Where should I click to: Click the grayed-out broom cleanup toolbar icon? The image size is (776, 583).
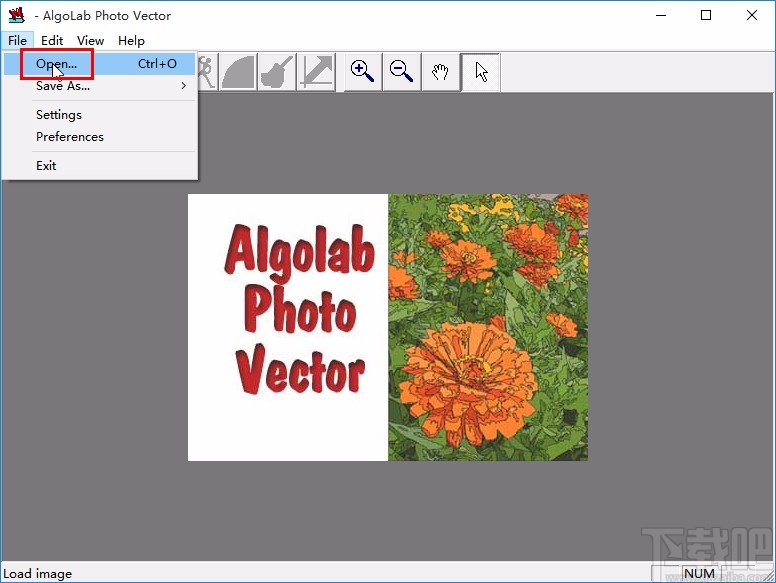[x=277, y=72]
